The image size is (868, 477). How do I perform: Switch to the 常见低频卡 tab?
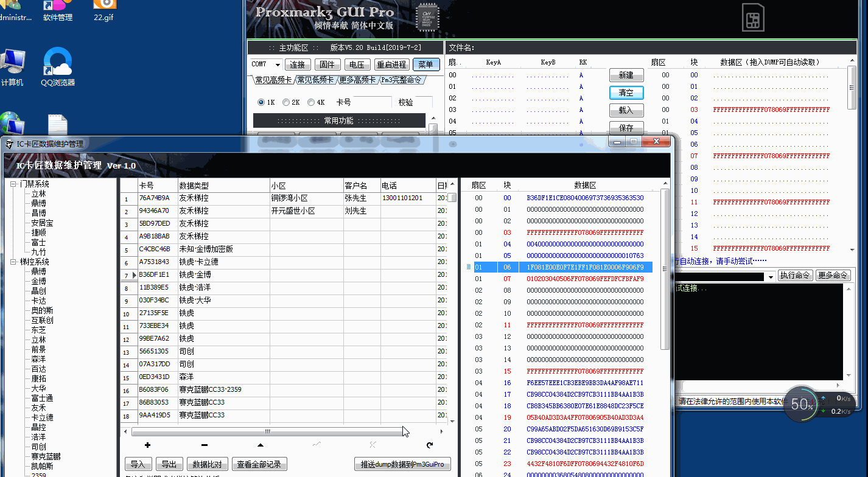click(x=315, y=80)
